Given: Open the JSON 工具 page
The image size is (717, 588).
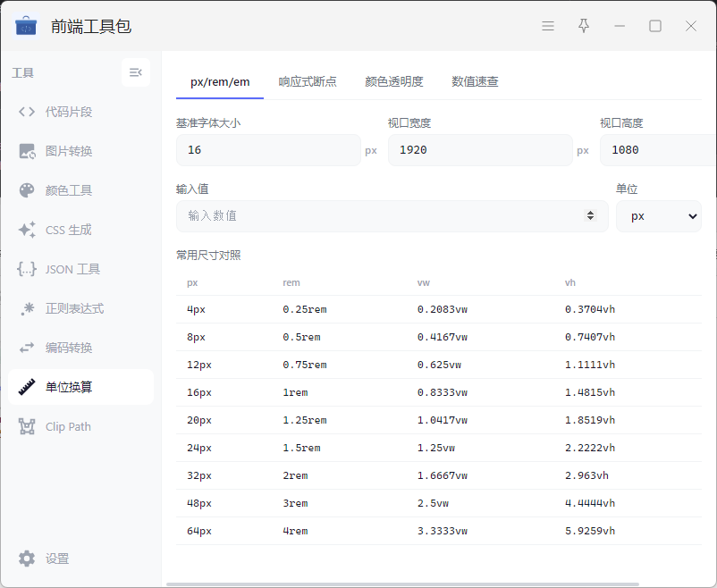Looking at the screenshot, I should click(81, 269).
